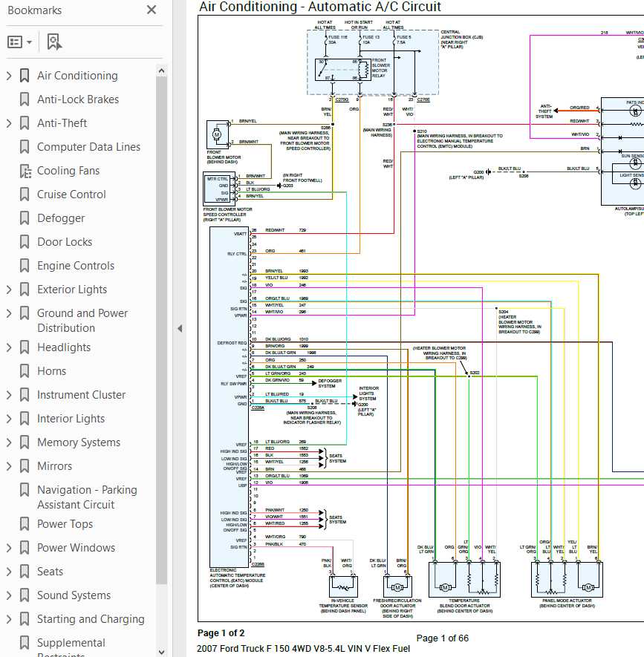
Task: Expand the Anti-Theft bookmark
Action: tap(9, 123)
